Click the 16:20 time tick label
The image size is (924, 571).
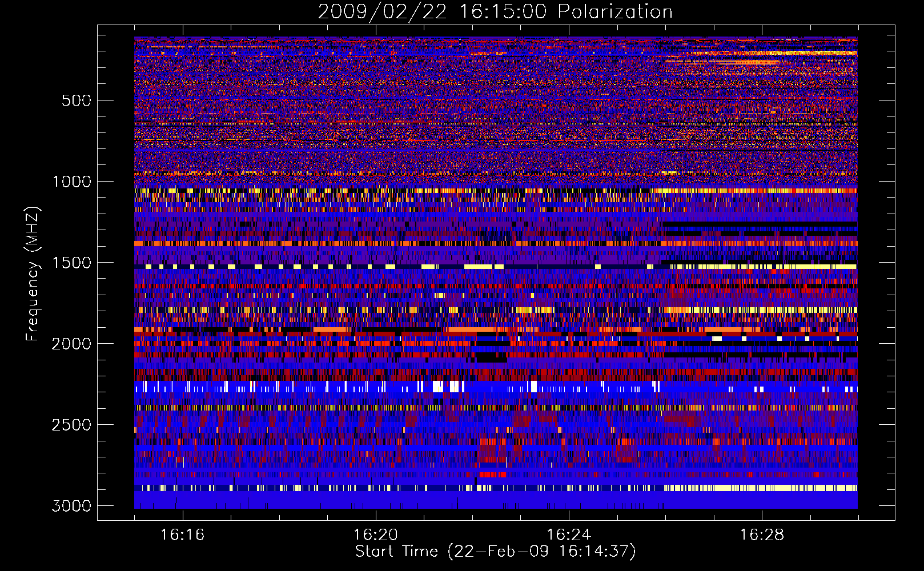[375, 535]
